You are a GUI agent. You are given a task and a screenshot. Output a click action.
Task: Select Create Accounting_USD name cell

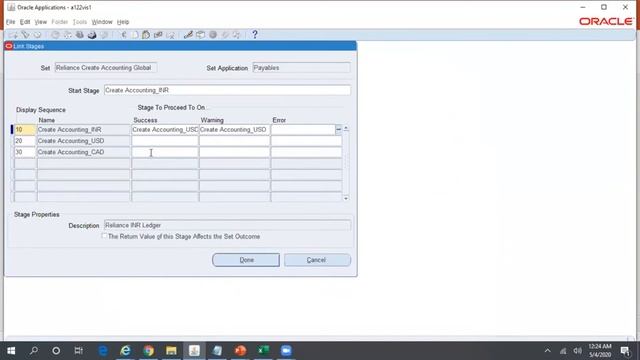point(83,141)
